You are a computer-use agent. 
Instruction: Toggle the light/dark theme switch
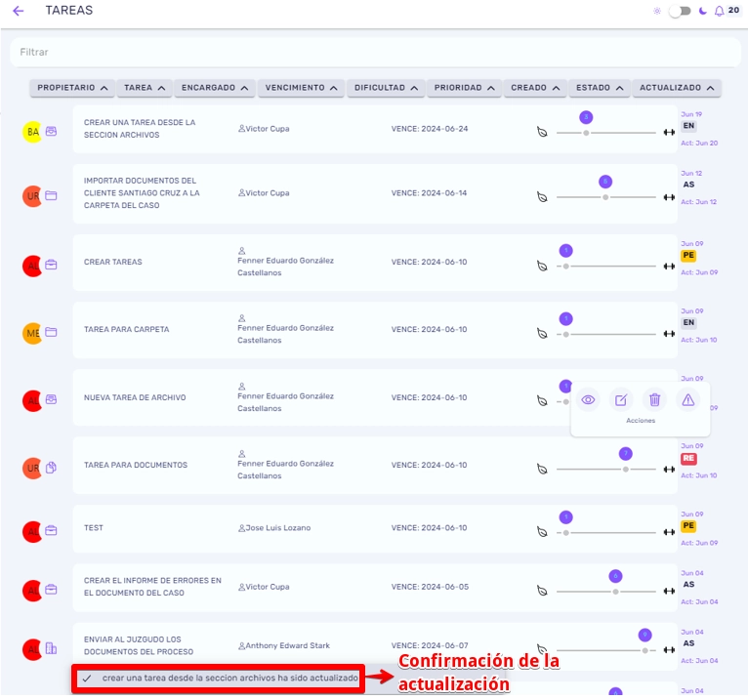pos(680,11)
